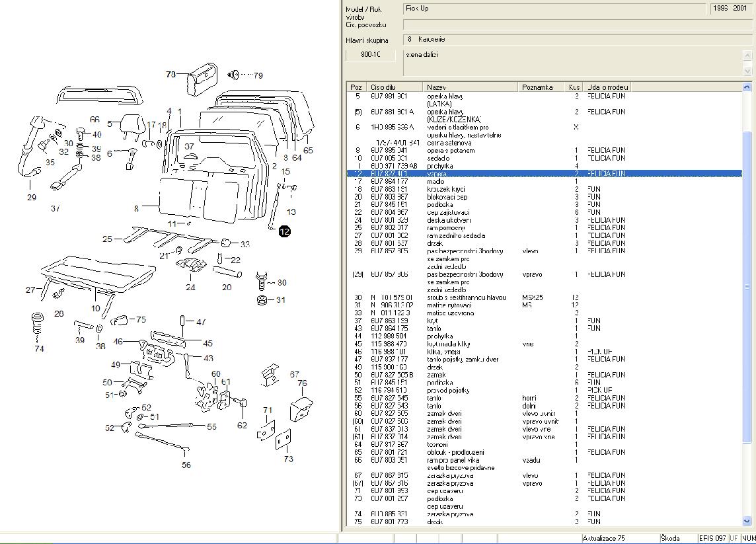This screenshot has height=544, width=756.
Task: Select callout 62 by the lock screw
Action: [x=242, y=426]
